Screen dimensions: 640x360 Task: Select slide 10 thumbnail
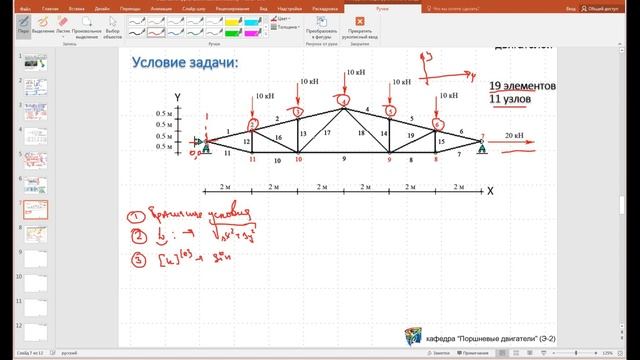[x=36, y=283]
